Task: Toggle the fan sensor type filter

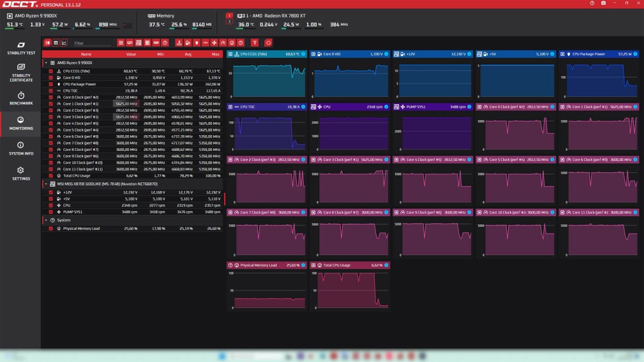Action: point(214,43)
